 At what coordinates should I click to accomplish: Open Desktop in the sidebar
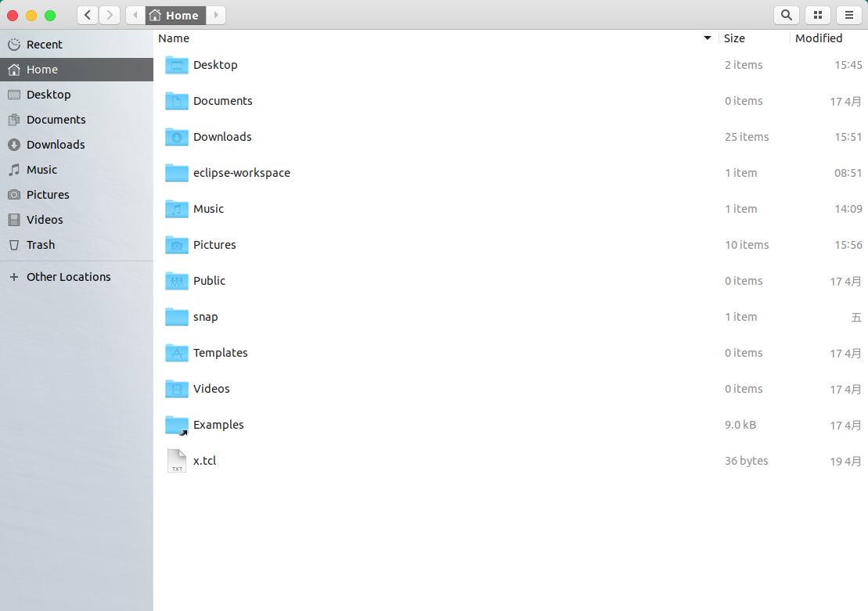(77, 95)
